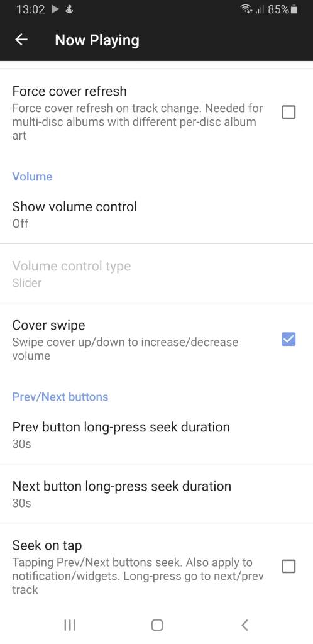This screenshot has height=644, width=313.
Task: Tap the Prev/Next buttons section header
Action: coord(60,397)
